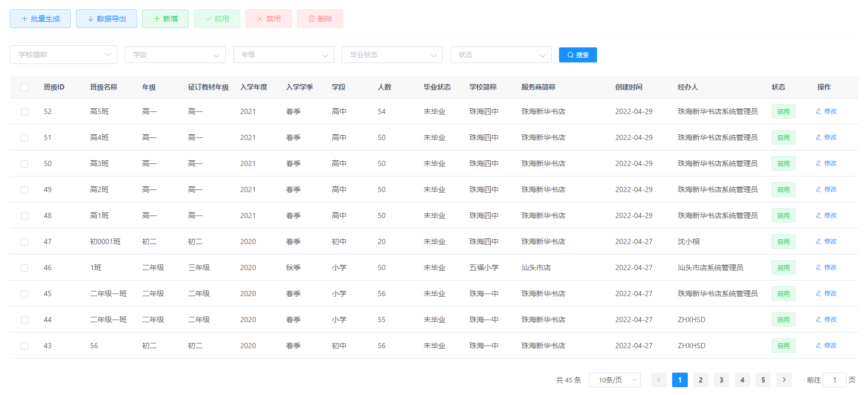The image size is (868, 395).
Task: Click the 班级名称 column header
Action: click(104, 87)
